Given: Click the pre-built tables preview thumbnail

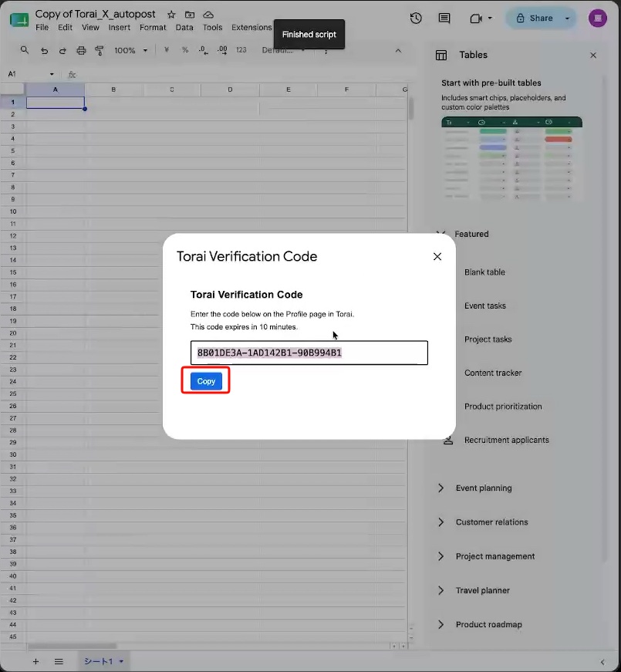Looking at the screenshot, I should coord(511,158).
